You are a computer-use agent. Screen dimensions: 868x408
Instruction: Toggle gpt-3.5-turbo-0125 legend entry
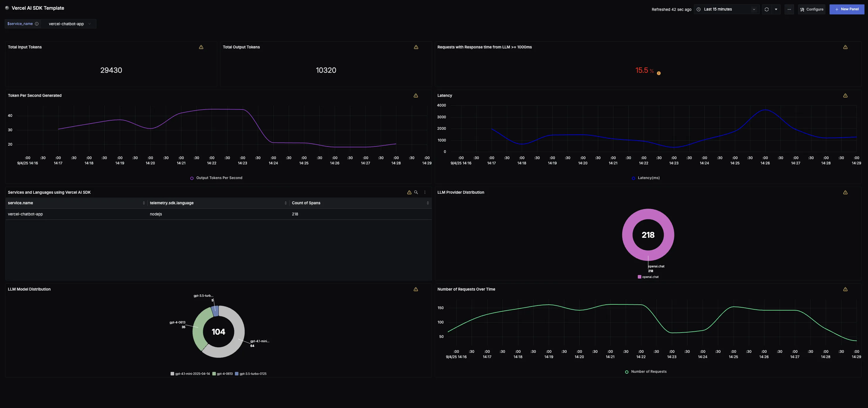pyautogui.click(x=251, y=374)
